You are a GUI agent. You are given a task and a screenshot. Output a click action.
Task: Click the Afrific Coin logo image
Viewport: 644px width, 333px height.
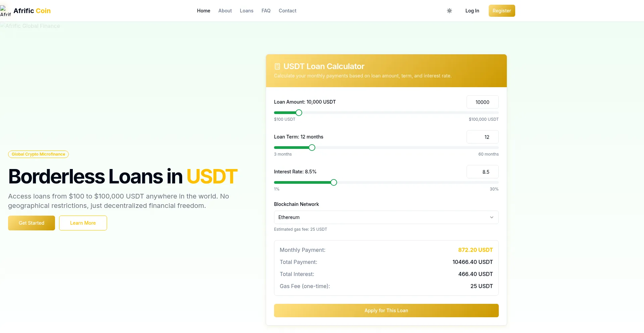pos(5,11)
